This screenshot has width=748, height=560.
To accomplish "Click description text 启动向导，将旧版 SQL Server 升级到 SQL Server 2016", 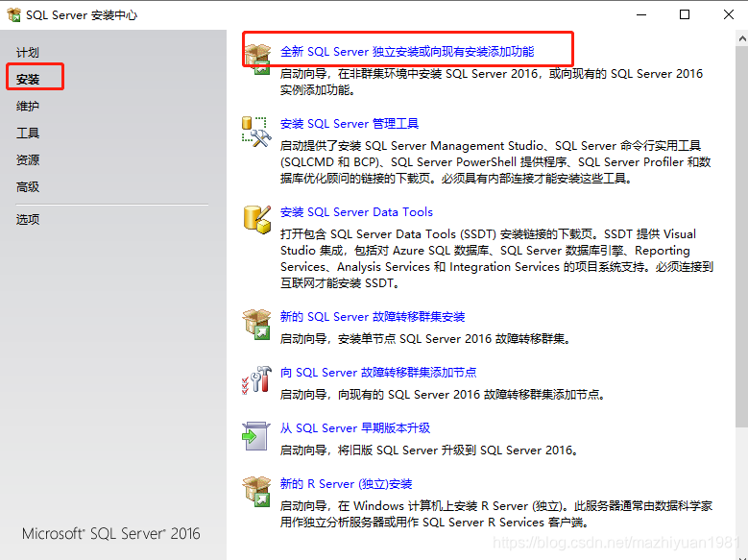I will [x=429, y=450].
